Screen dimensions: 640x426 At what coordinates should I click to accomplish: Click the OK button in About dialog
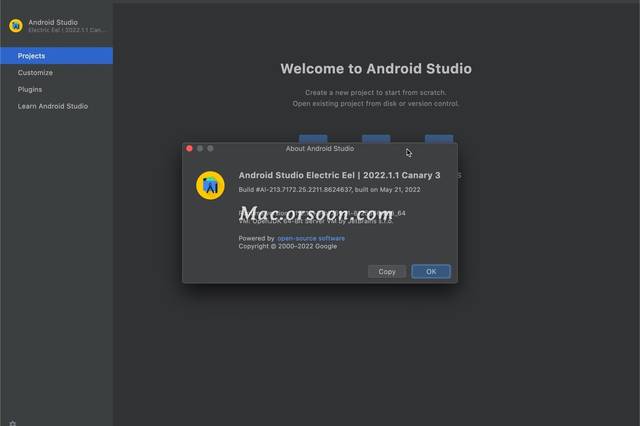point(431,271)
